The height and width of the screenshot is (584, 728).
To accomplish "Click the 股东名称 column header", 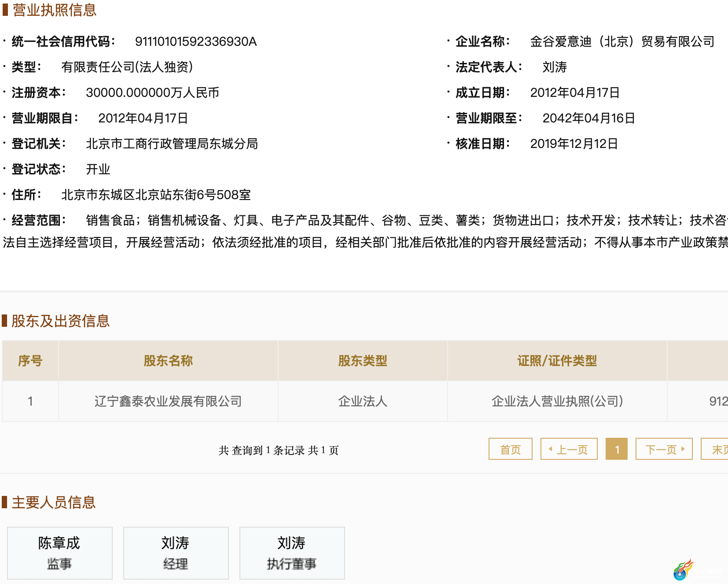I will 168,361.
